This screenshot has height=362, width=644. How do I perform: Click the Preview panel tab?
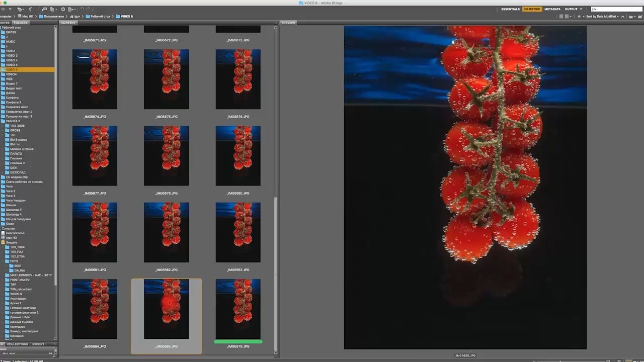(x=288, y=23)
